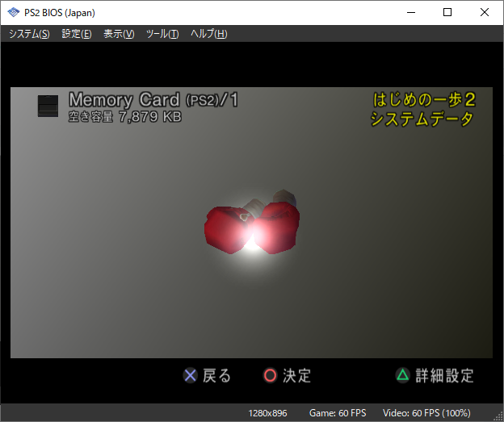Click the 空き容量 7,879 KB text
The image size is (504, 422).
[x=124, y=116]
